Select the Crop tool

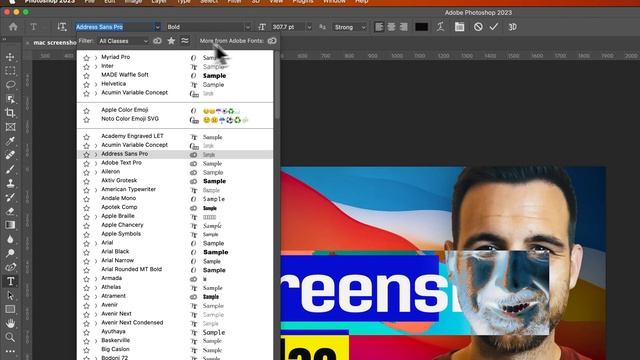pos(11,113)
